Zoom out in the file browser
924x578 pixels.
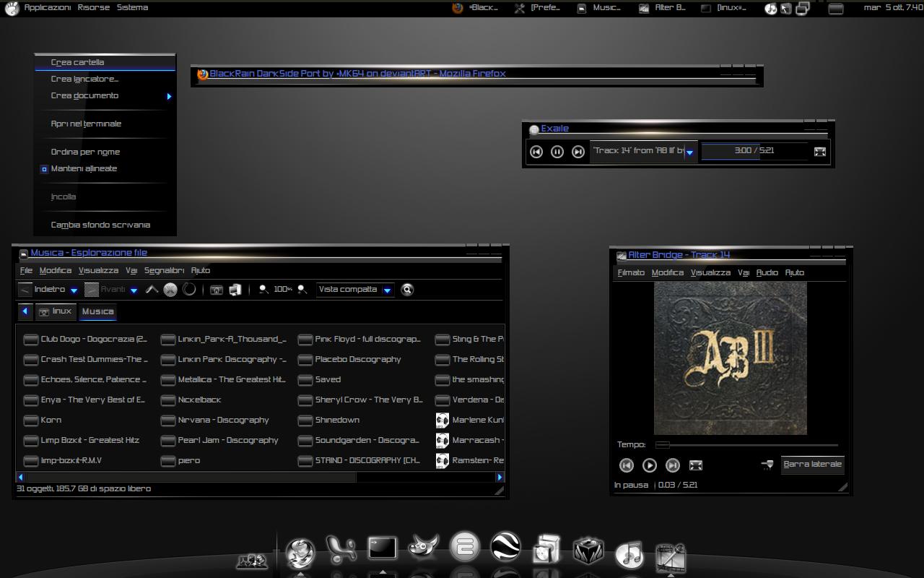(264, 290)
